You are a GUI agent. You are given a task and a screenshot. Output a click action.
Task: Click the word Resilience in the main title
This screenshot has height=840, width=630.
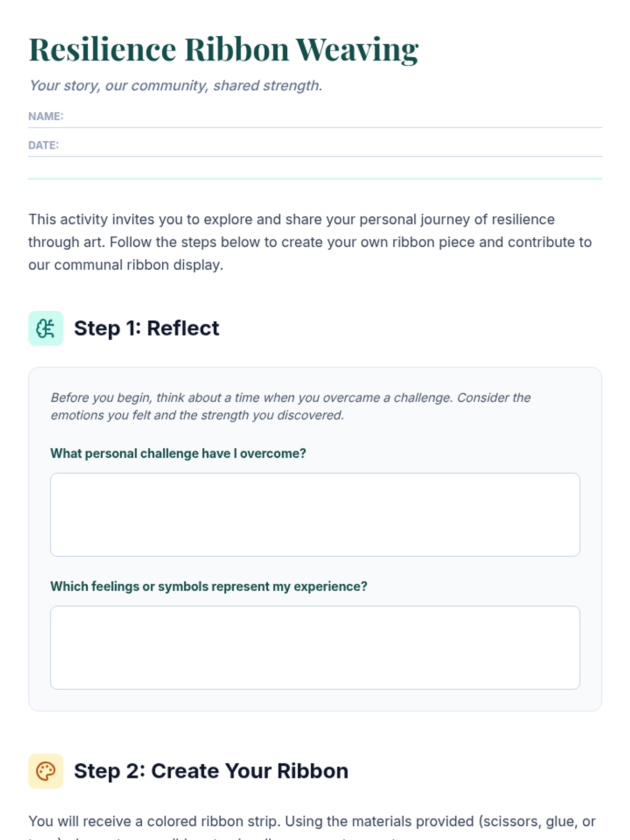102,50
